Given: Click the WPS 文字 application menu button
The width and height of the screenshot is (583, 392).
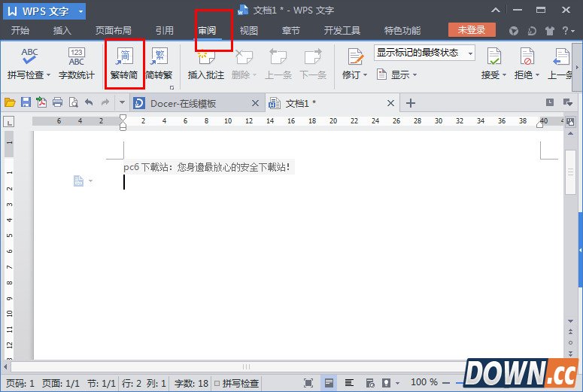Looking at the screenshot, I should pyautogui.click(x=45, y=11).
